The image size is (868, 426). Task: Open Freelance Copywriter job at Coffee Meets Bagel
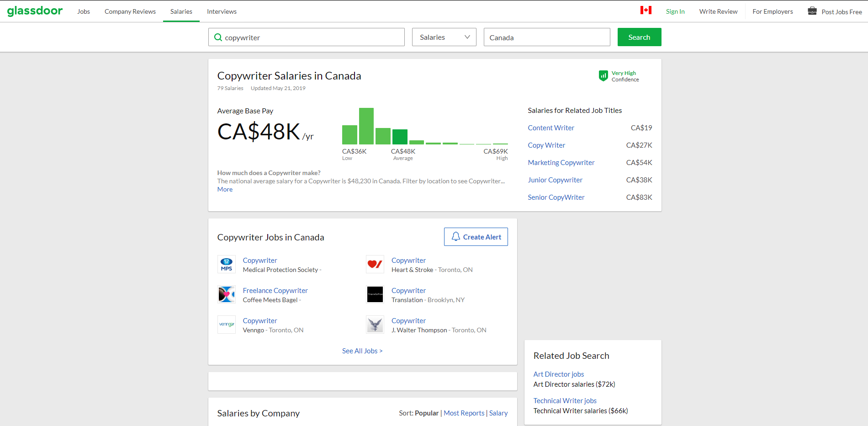click(275, 291)
